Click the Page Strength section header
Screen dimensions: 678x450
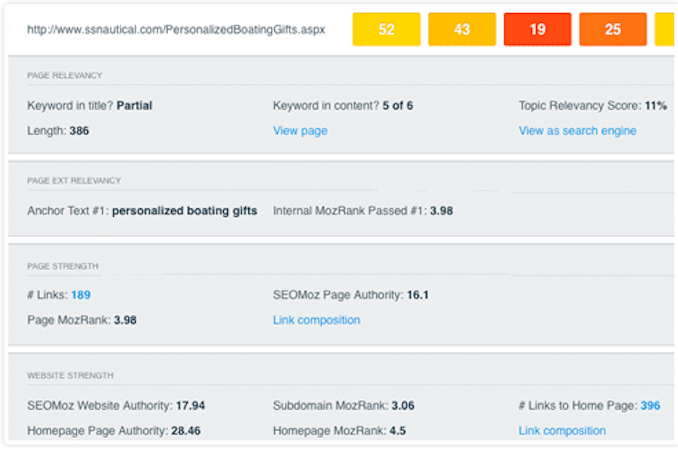[x=63, y=266]
